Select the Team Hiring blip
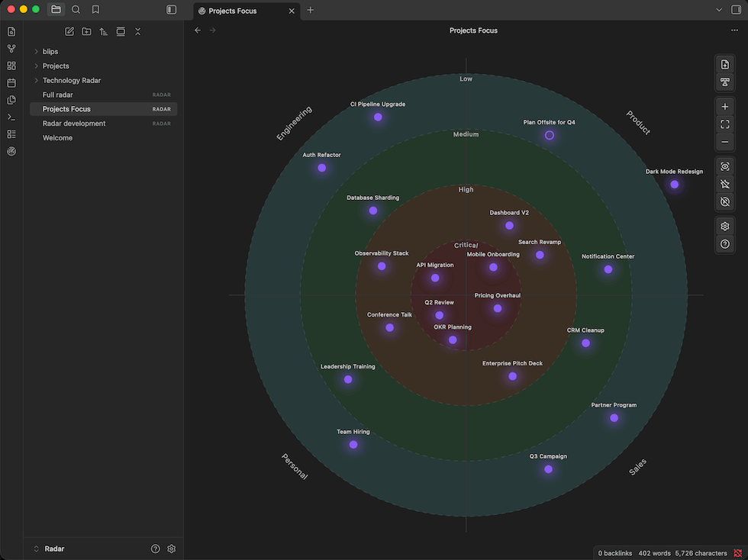Image resolution: width=748 pixels, height=560 pixels. [353, 444]
